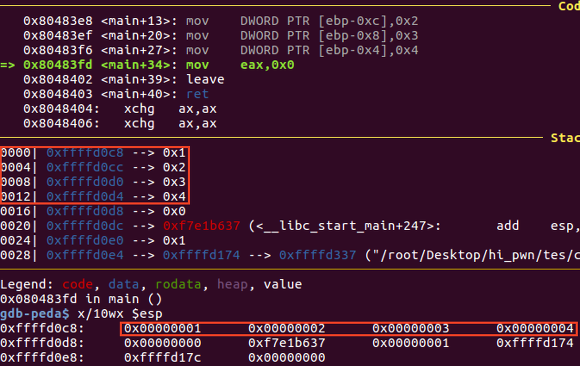Viewport: 580px width, 366px height.
Task: Select dump value 0x00000001 in first row
Action: click(162, 328)
